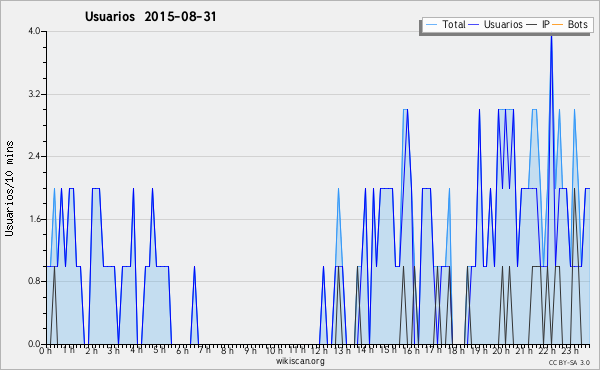Click the x-axis label '13 h'
The height and width of the screenshot is (370, 600).
[x=342, y=350]
